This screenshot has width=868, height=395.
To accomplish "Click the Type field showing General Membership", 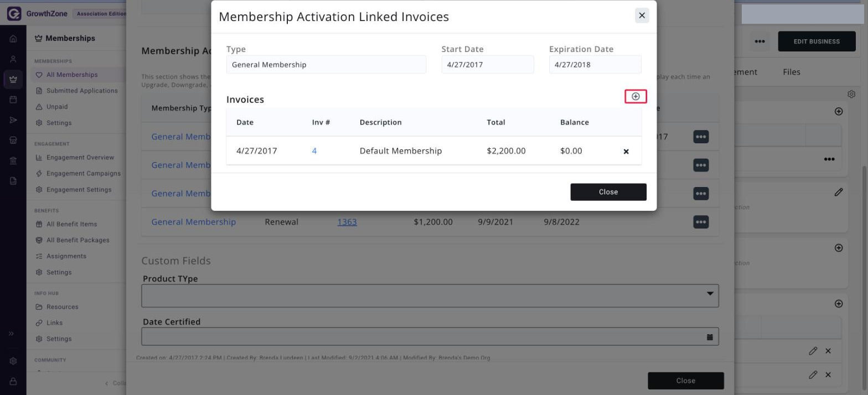I will [326, 65].
